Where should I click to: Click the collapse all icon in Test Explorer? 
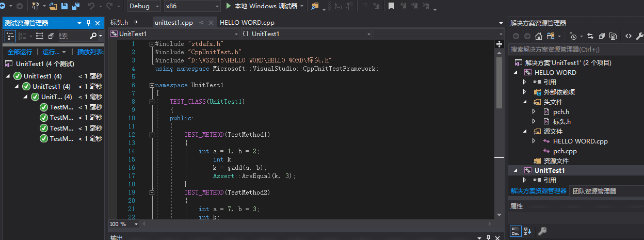tap(51, 36)
